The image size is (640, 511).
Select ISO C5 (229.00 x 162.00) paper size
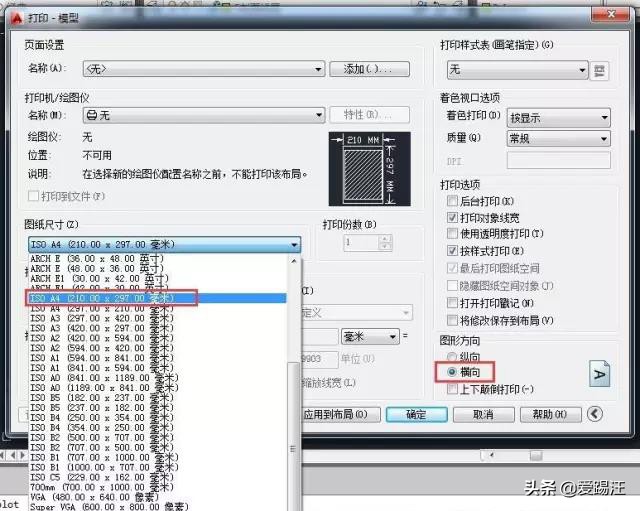pyautogui.click(x=158, y=477)
